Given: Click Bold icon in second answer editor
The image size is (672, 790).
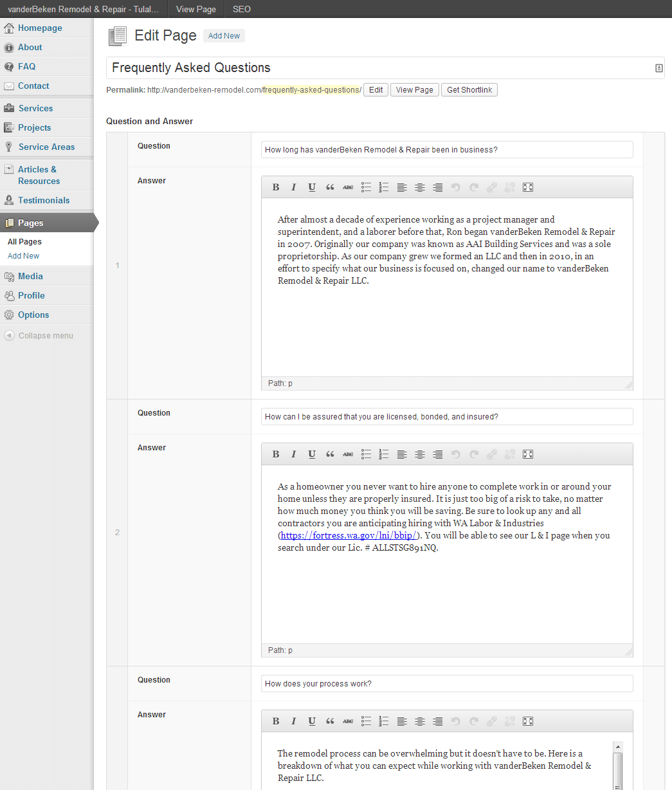Looking at the screenshot, I should (x=276, y=454).
